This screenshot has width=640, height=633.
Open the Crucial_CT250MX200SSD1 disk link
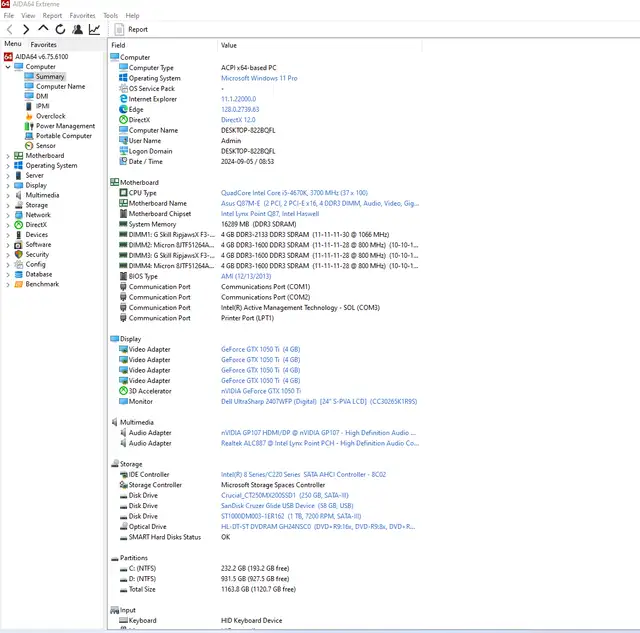(284, 495)
